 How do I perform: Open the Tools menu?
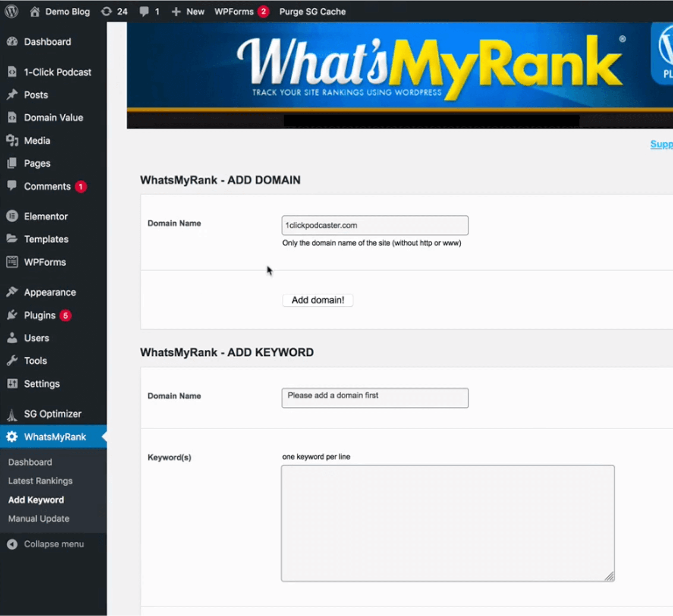(35, 361)
